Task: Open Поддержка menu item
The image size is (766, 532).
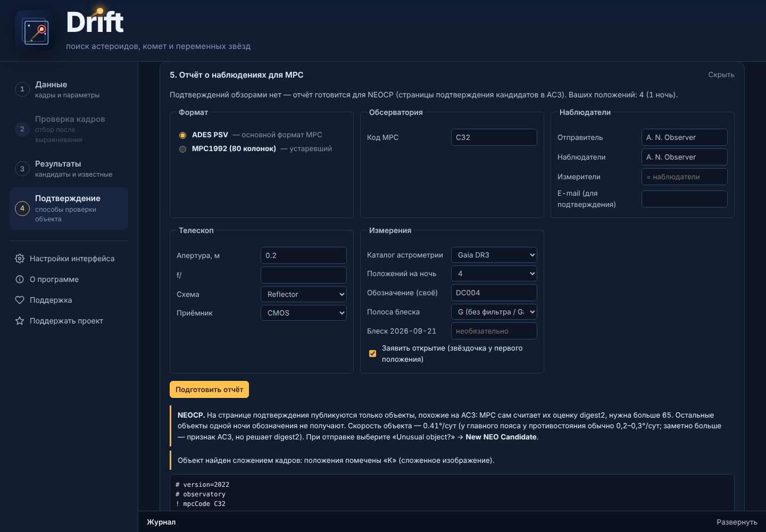Action: click(x=69, y=300)
